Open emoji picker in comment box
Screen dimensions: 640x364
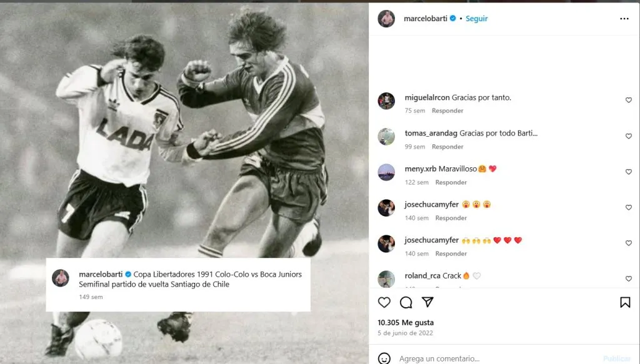385,358
